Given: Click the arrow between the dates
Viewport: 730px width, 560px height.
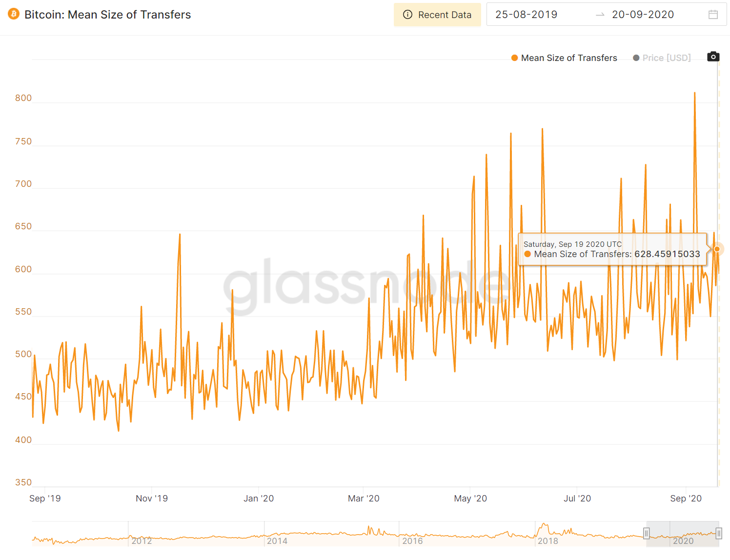Looking at the screenshot, I should (600, 15).
